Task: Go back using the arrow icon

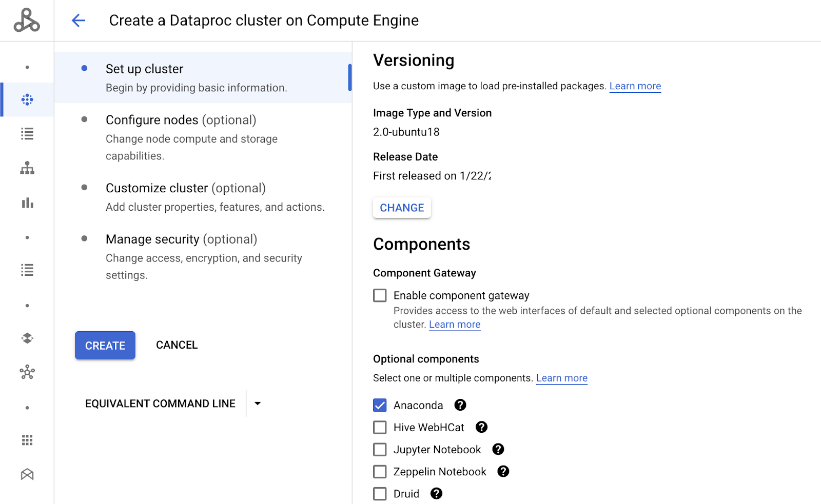Action: (79, 21)
